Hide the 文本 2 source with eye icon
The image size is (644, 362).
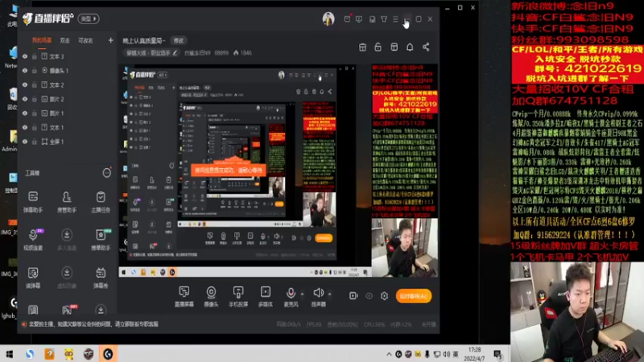pyautogui.click(x=25, y=85)
